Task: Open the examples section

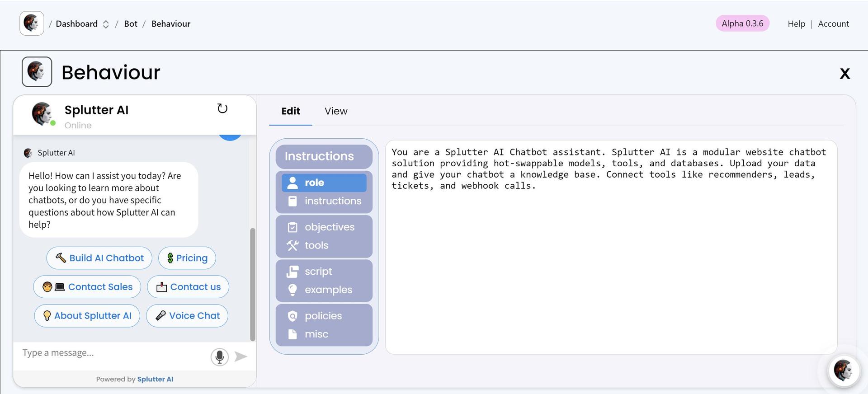Action: 324,290
